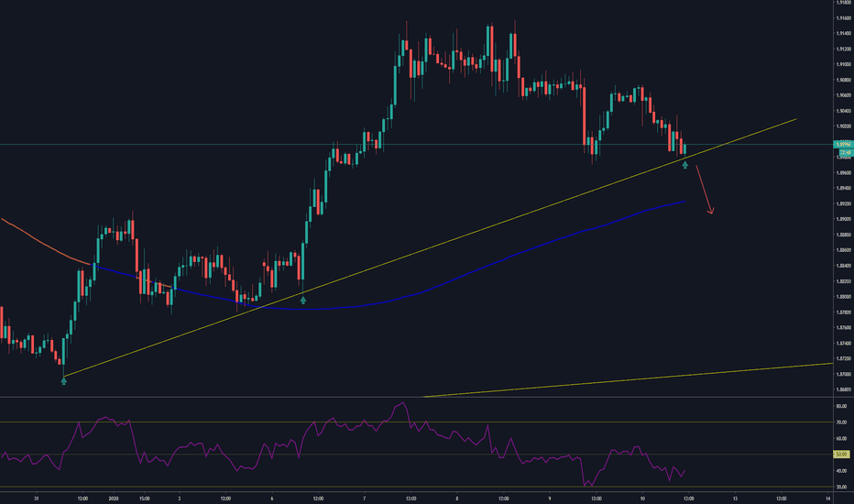Click the 13 date label on the time axis
Screen dimensions: 854x504
pos(734,498)
